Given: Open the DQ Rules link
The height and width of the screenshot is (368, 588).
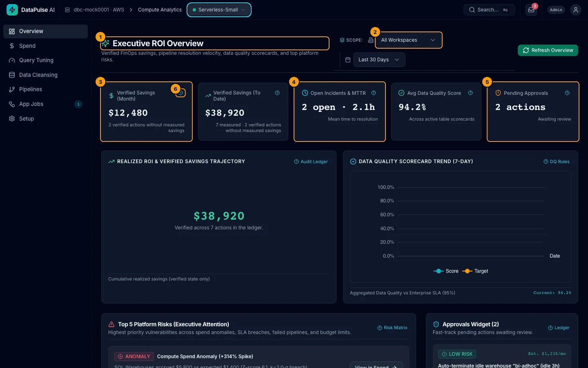Looking at the screenshot, I should point(557,162).
